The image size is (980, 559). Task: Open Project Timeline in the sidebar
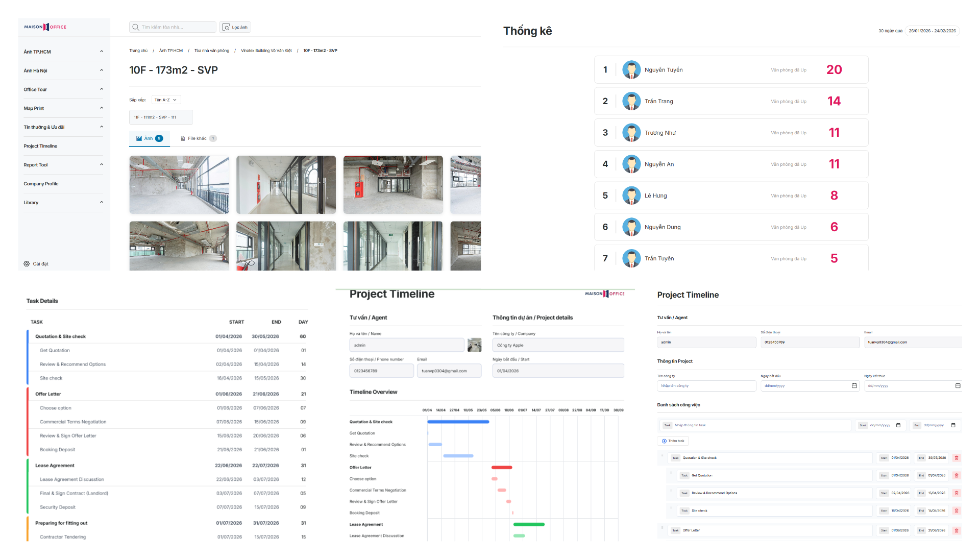[x=40, y=146]
